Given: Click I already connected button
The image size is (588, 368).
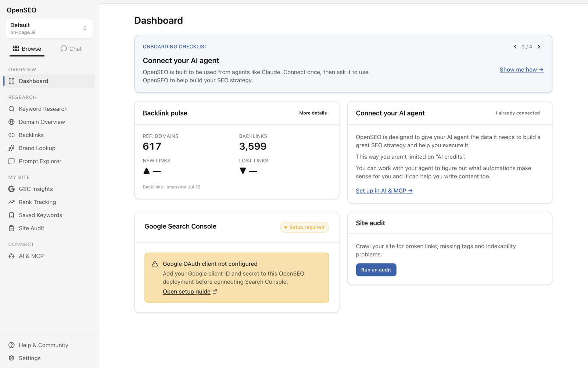Looking at the screenshot, I should pyautogui.click(x=518, y=113).
